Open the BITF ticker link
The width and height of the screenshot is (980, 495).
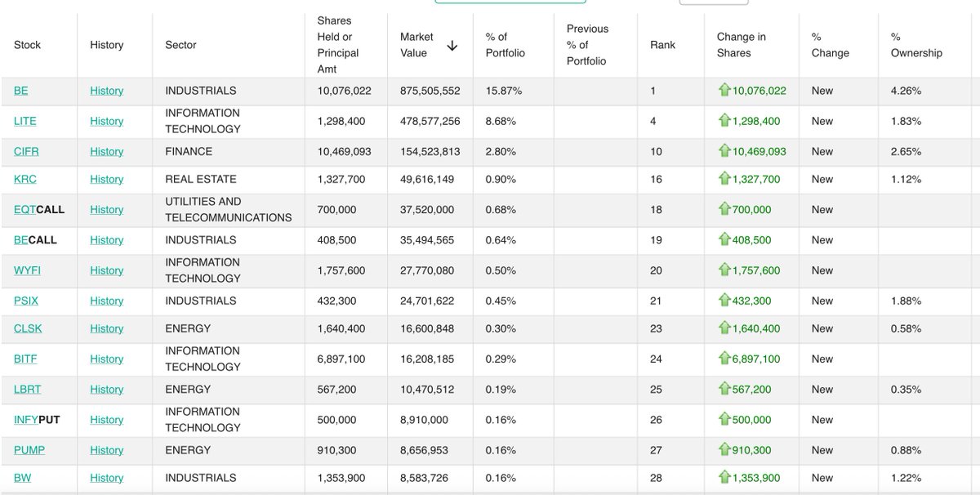tap(25, 359)
